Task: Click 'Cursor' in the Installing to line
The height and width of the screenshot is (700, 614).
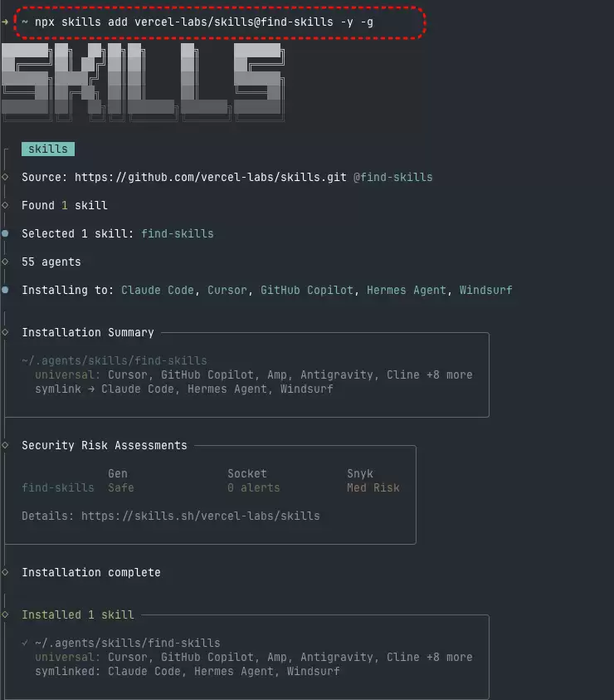Action: [x=227, y=290]
